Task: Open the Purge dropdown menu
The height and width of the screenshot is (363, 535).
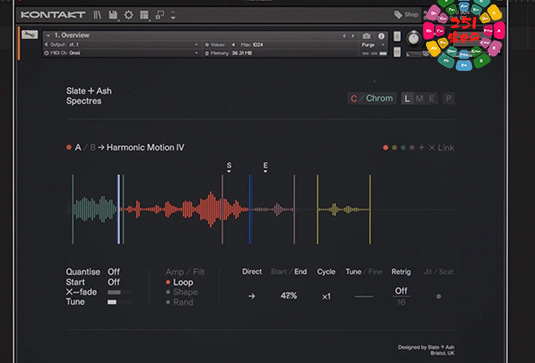Action: pos(373,45)
